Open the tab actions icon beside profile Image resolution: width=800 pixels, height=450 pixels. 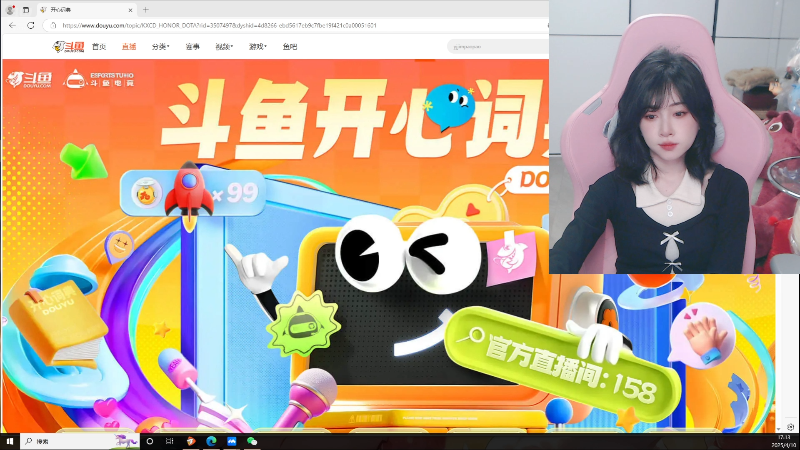click(x=26, y=10)
